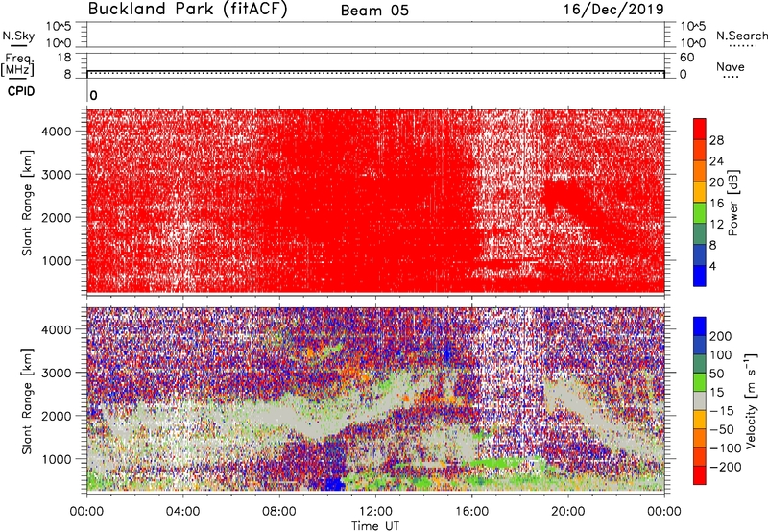Click the 'CPID' label
The image size is (768, 532).
pyautogui.click(x=21, y=91)
